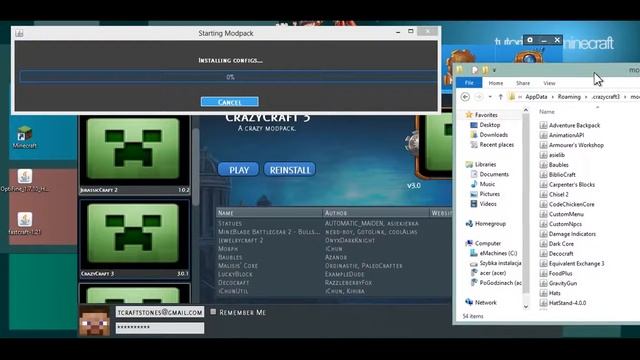Viewport: 640px width, 360px height.
Task: Open Recent places in navigation pane
Action: pyautogui.click(x=492, y=144)
